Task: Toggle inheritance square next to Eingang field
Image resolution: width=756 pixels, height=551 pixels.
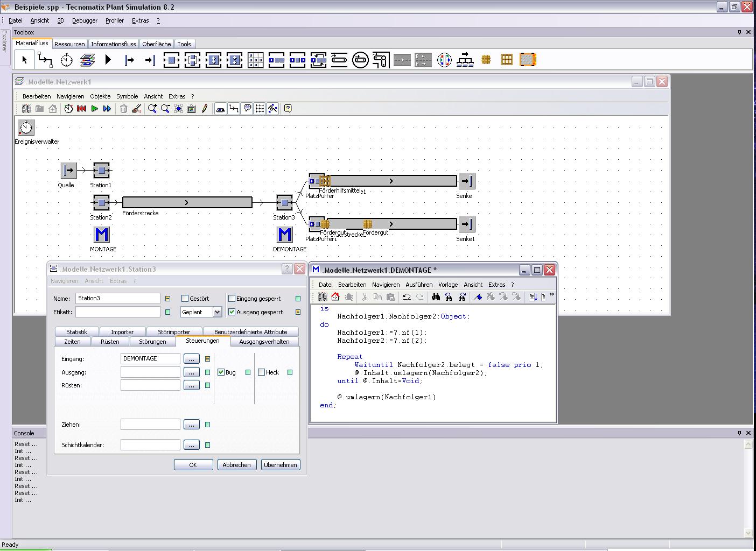Action: [207, 359]
